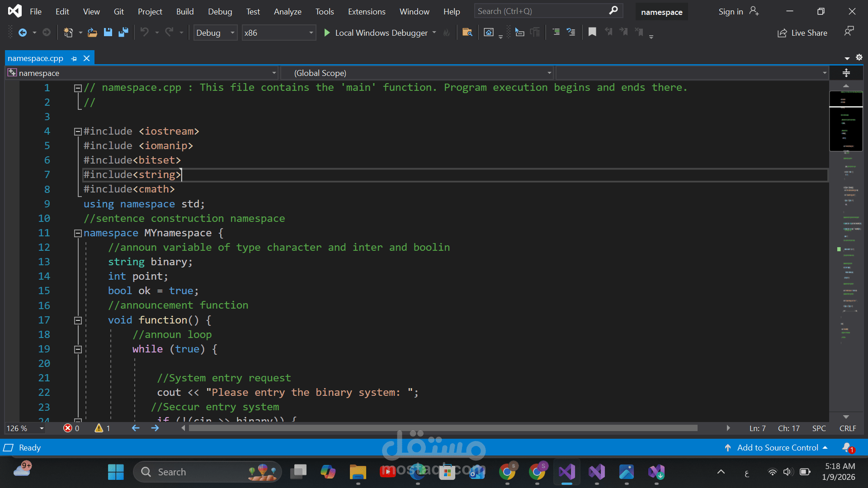Open the Debug configuration dropdown
The image size is (868, 488).
(x=232, y=33)
